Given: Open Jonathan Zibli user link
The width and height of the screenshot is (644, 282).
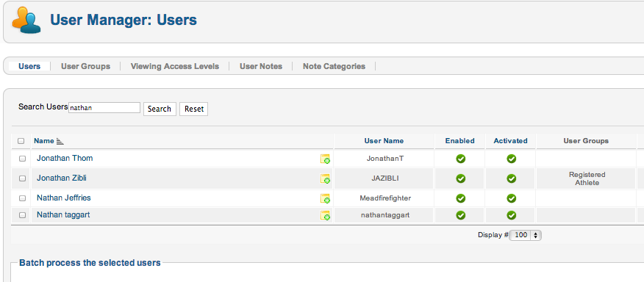Looking at the screenshot, I should [62, 178].
